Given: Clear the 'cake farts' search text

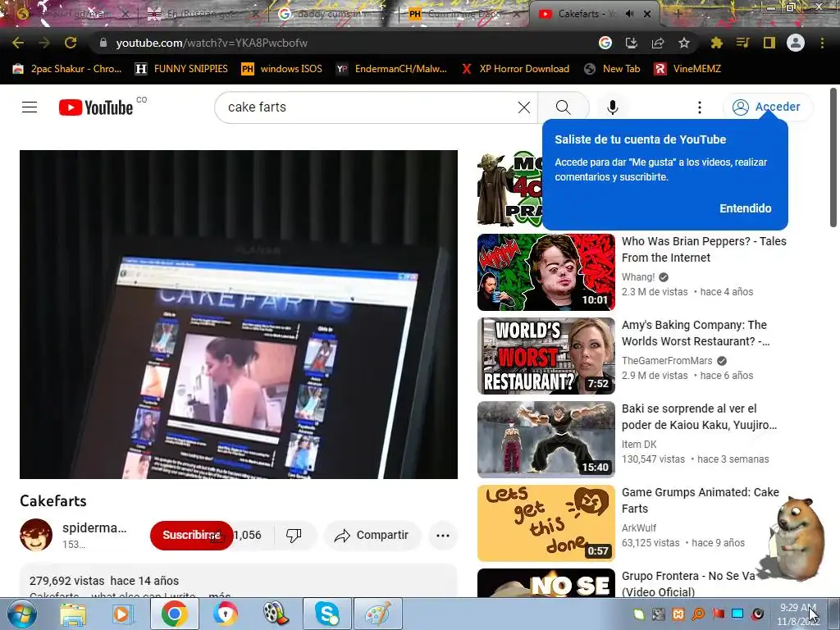Looking at the screenshot, I should tap(524, 107).
